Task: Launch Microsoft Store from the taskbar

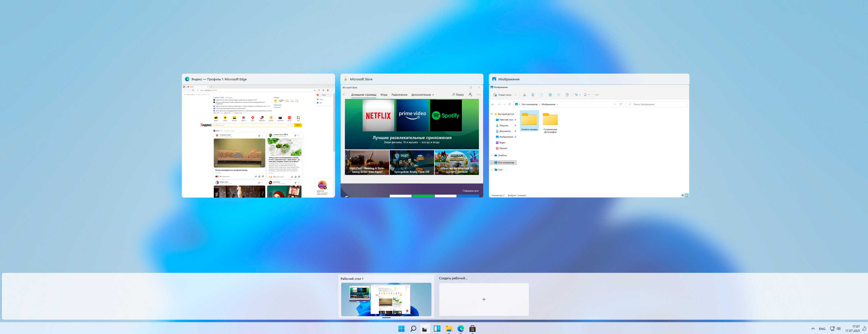Action: pos(472,329)
